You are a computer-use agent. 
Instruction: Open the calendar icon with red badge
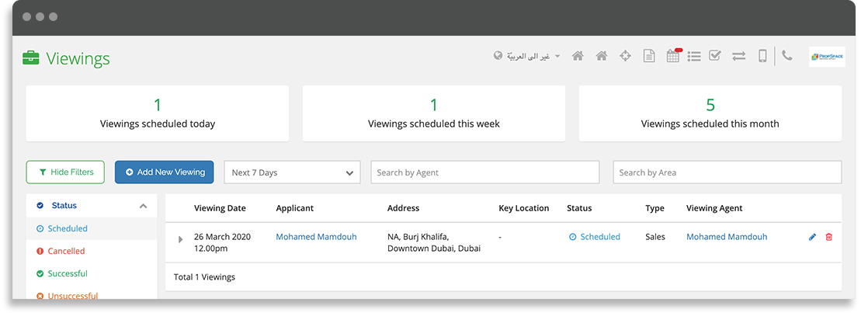coord(673,55)
